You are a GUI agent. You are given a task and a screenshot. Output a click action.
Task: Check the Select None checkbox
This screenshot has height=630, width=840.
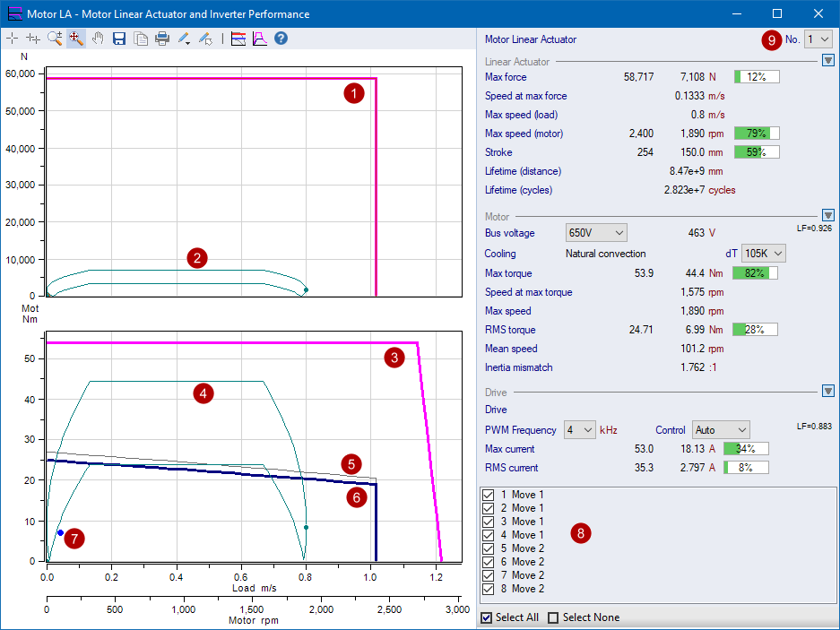pyautogui.click(x=553, y=617)
